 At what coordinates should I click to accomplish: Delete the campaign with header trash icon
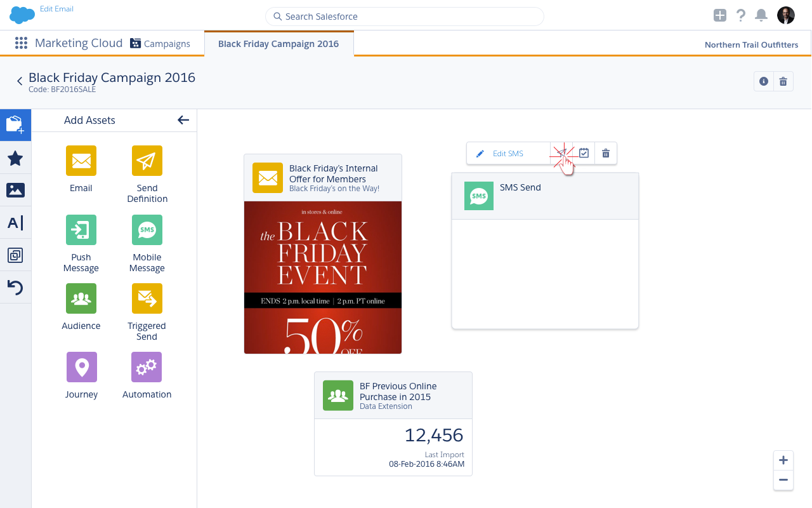783,81
